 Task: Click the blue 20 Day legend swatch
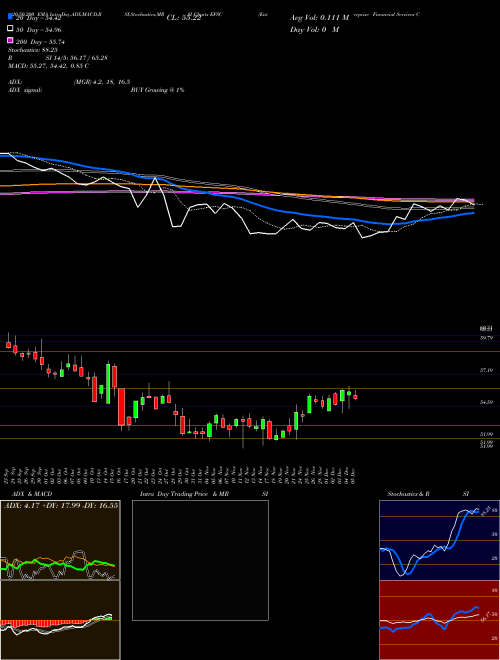pyautogui.click(x=10, y=17)
